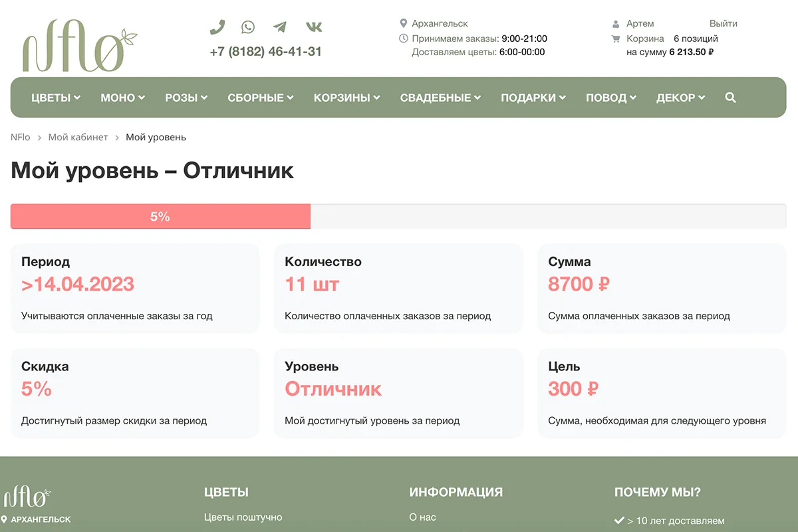Click the clock icon next to order hours
The height and width of the screenshot is (532, 798).
(404, 38)
